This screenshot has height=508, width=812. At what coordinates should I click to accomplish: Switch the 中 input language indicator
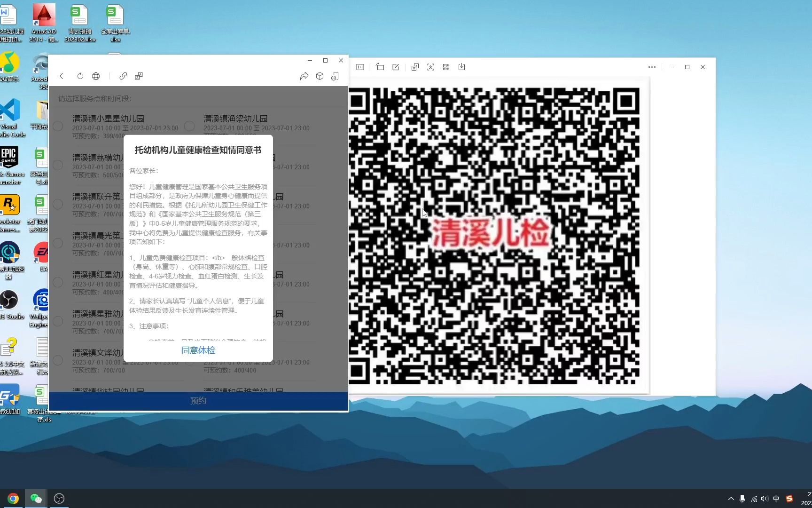776,499
